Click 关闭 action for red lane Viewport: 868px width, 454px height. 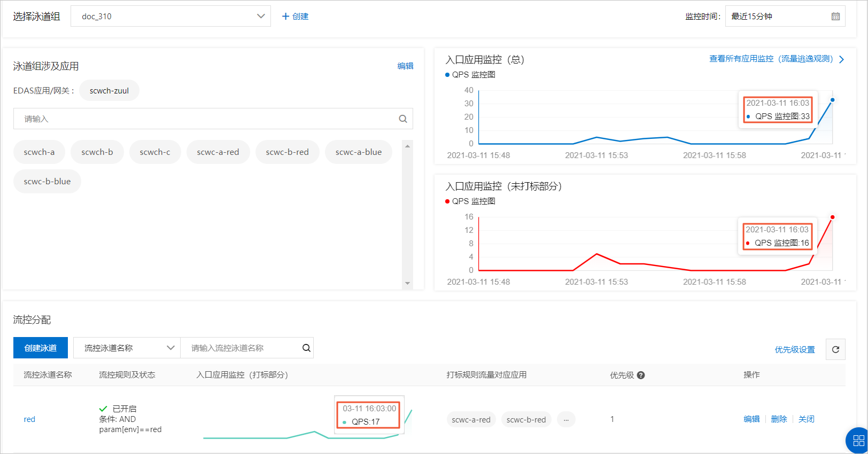pos(806,419)
